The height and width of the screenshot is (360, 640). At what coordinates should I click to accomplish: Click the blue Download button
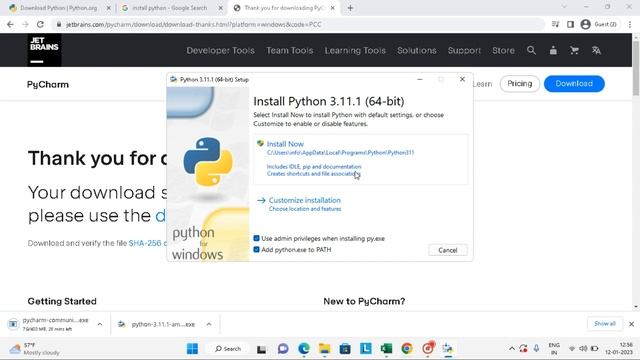[x=574, y=84]
